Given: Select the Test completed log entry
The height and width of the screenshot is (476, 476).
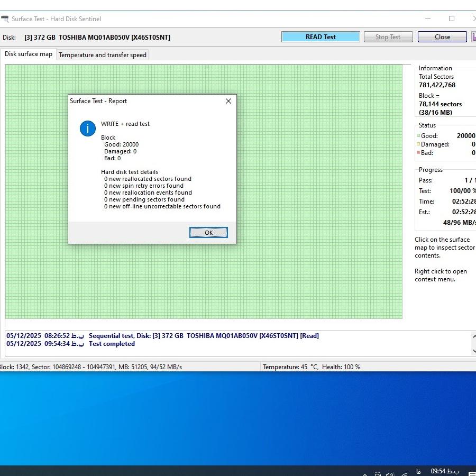Looking at the screenshot, I should (112, 344).
